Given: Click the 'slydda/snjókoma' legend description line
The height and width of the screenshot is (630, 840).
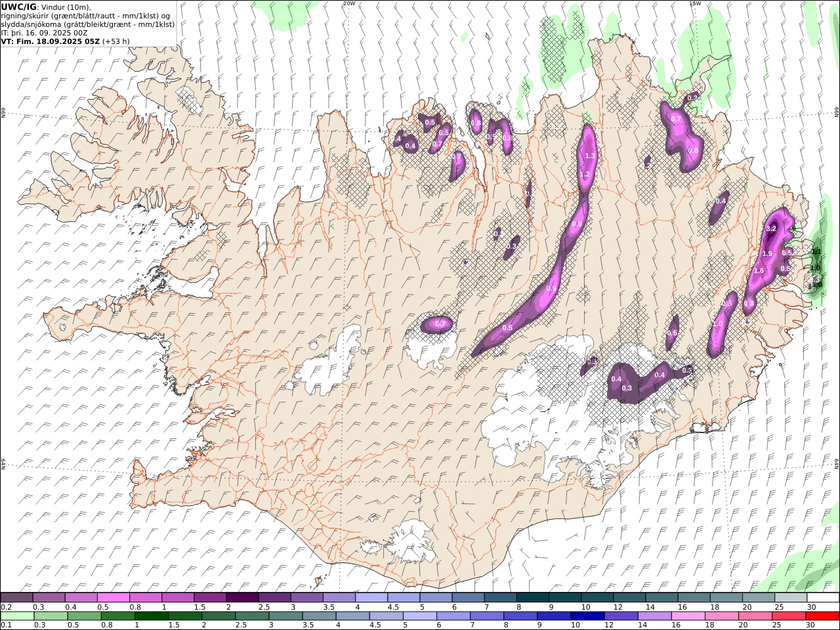Looking at the screenshot, I should click(x=87, y=24).
